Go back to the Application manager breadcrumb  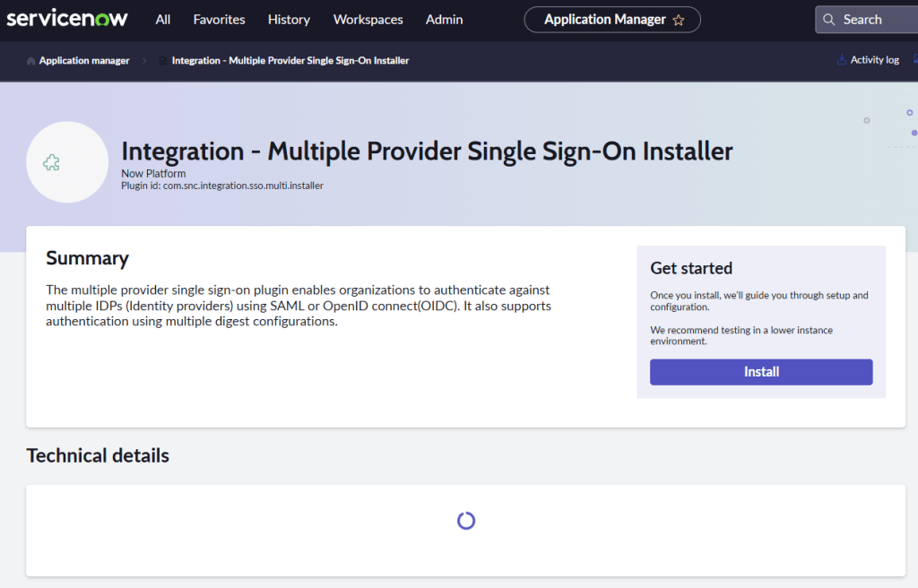84,61
